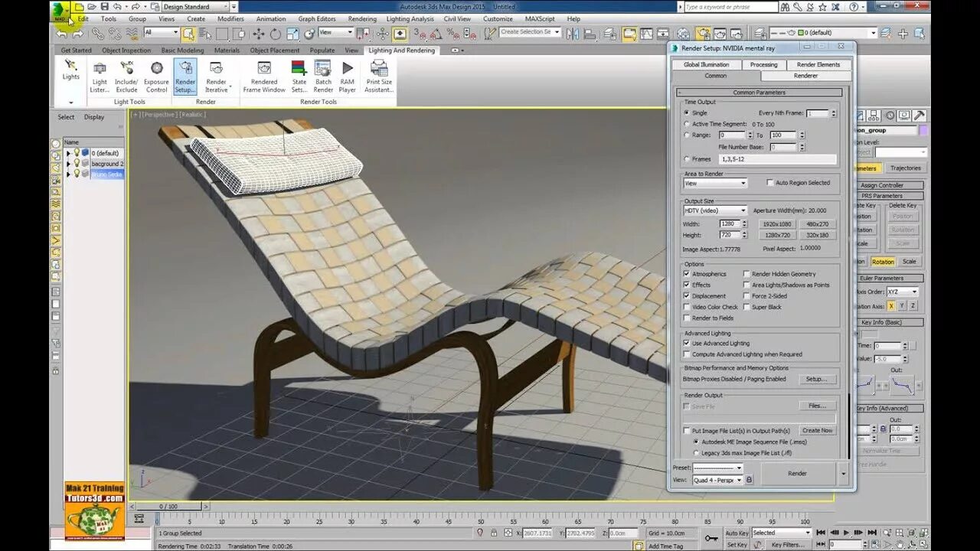Open the Quad 4 view dropdown
This screenshot has height=551, width=980.
point(717,480)
